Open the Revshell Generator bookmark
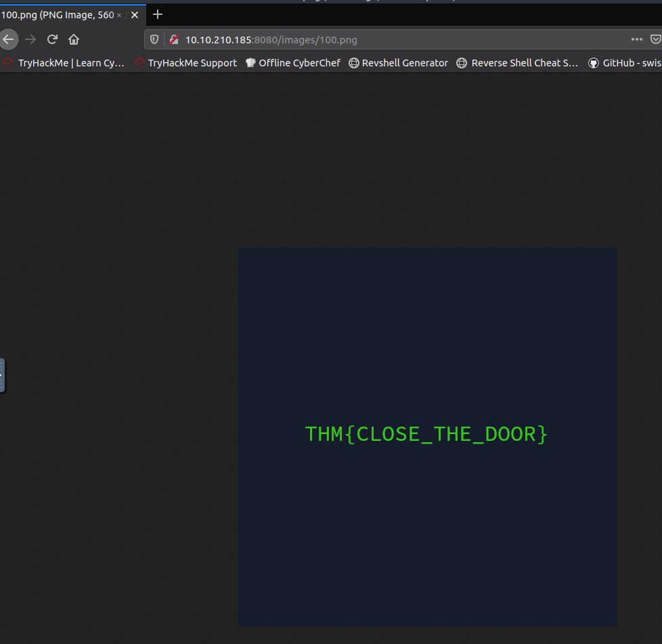The image size is (662, 644). (x=398, y=63)
